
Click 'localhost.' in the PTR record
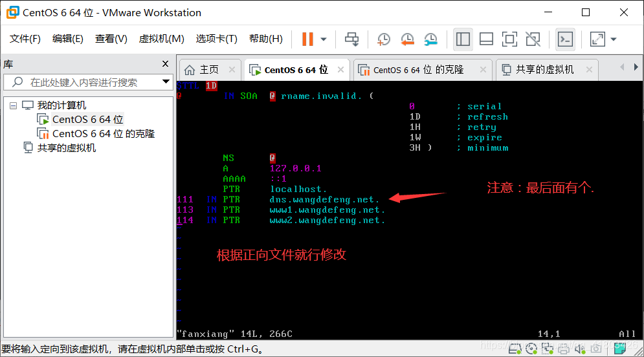298,189
